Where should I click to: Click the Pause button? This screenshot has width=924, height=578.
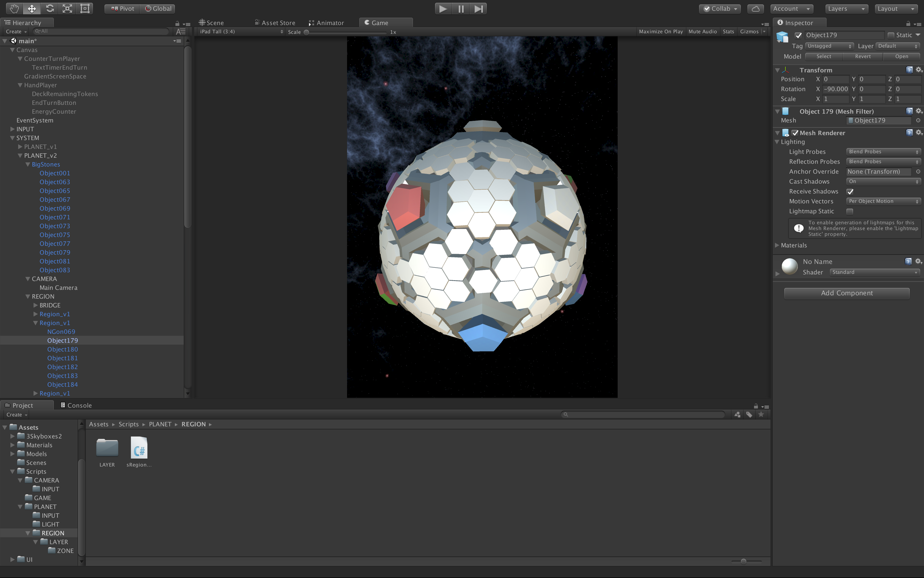click(461, 9)
